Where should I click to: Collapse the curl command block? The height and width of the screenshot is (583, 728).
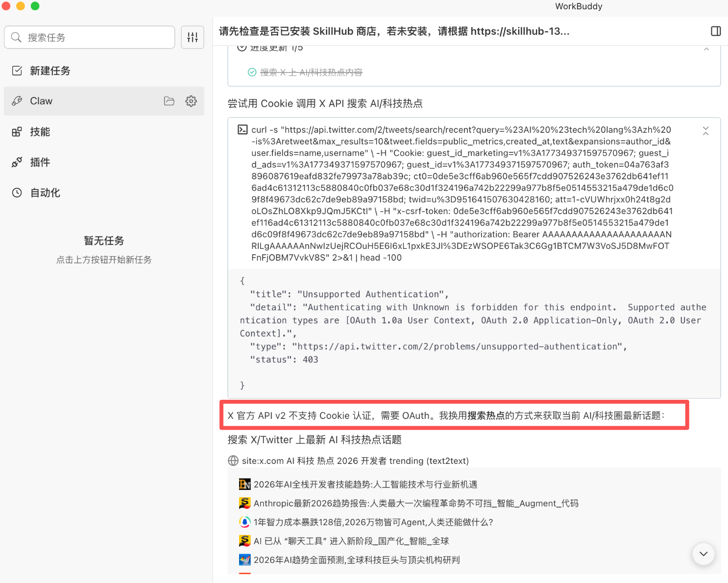(x=705, y=131)
